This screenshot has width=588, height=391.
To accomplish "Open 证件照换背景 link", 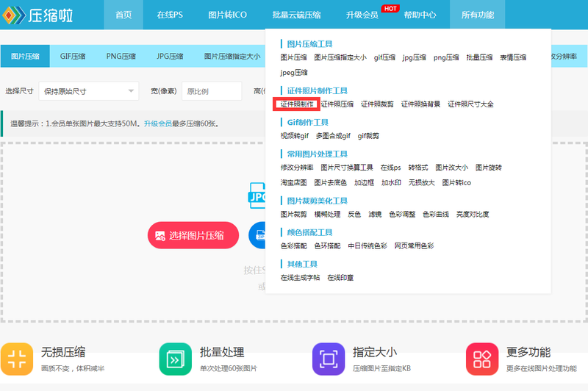I will [420, 104].
